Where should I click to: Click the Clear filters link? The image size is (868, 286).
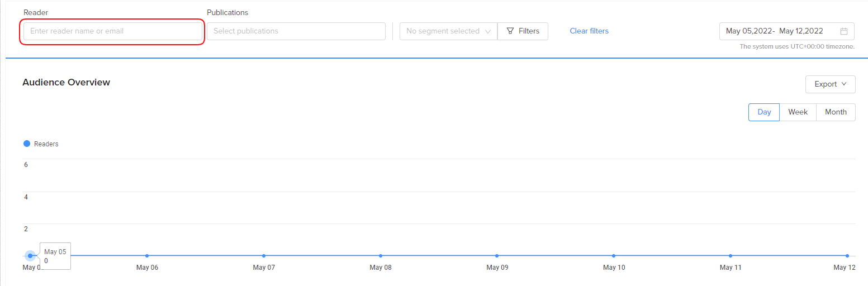click(x=589, y=31)
